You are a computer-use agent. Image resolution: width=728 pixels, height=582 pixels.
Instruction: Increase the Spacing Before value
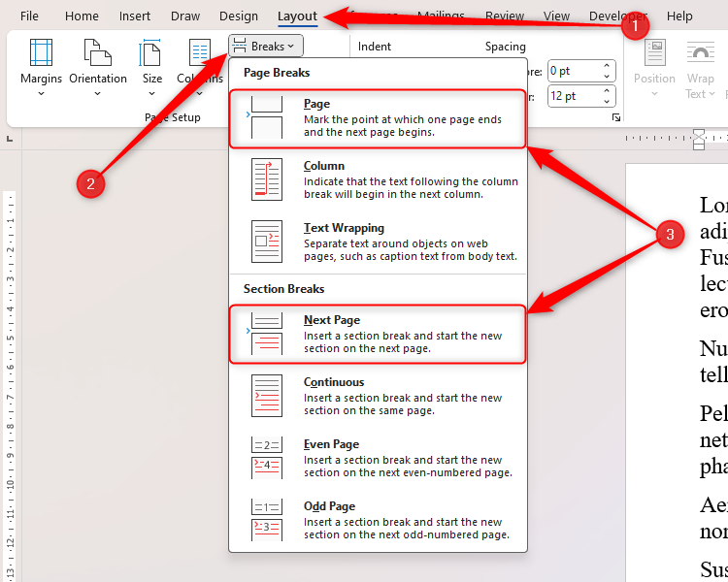(608, 66)
